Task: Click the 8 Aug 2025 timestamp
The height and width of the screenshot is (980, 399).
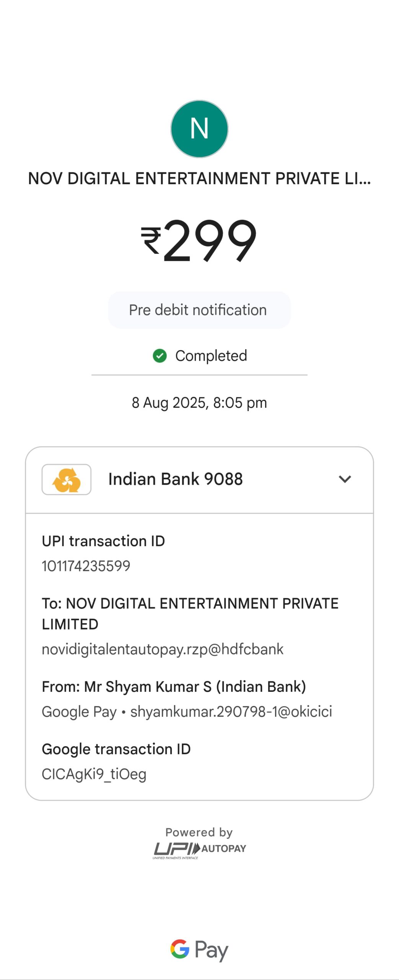Action: (199, 403)
